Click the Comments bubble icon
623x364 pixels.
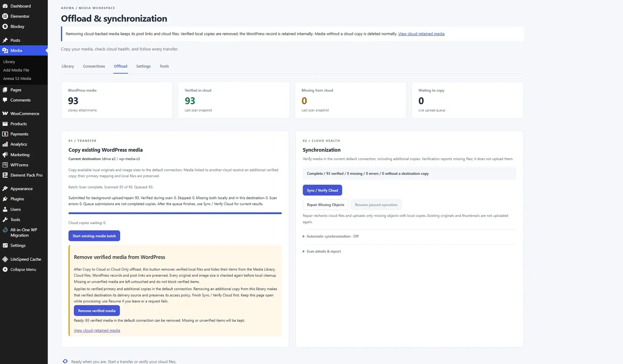point(5,100)
